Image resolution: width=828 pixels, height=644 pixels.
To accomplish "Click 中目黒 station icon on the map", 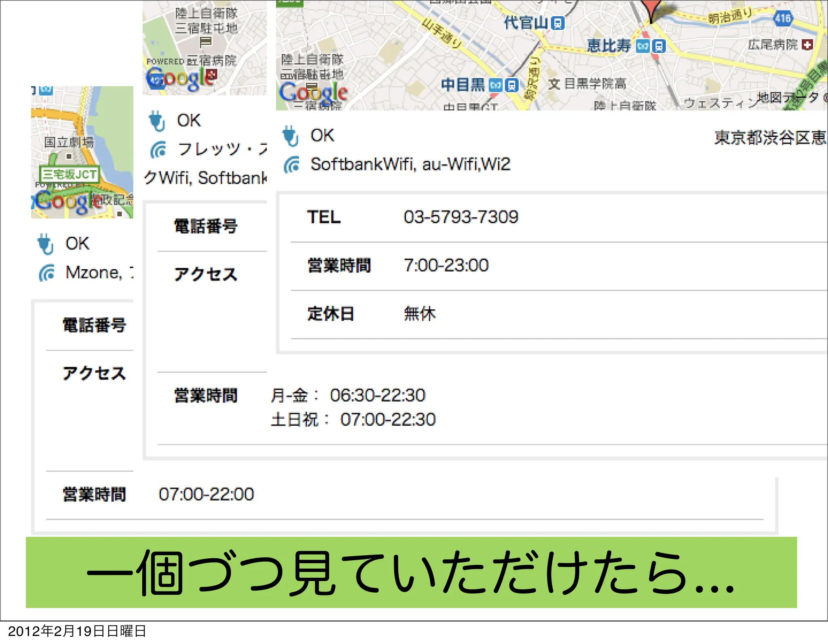I will 504,85.
